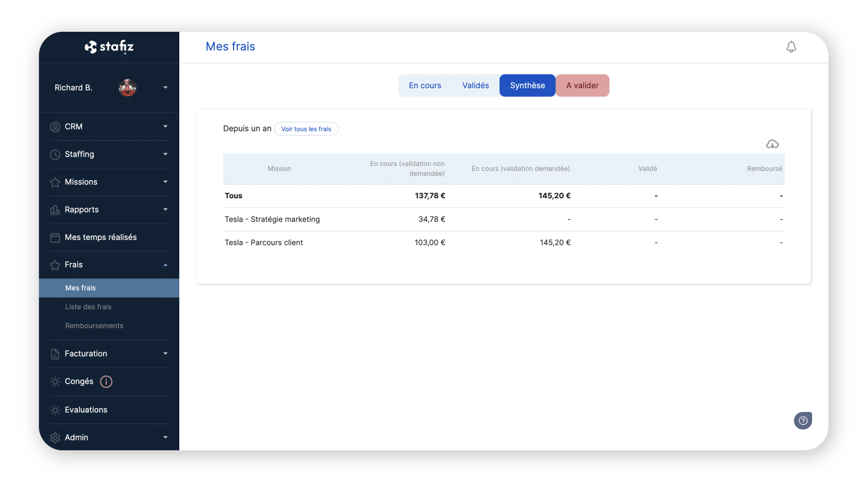Expand the Admin menu arrow
The width and height of the screenshot is (868, 481).
pyautogui.click(x=166, y=437)
